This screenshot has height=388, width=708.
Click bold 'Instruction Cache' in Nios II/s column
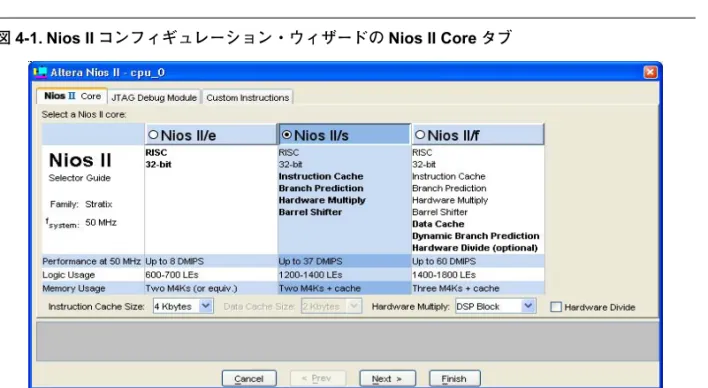[x=321, y=176]
